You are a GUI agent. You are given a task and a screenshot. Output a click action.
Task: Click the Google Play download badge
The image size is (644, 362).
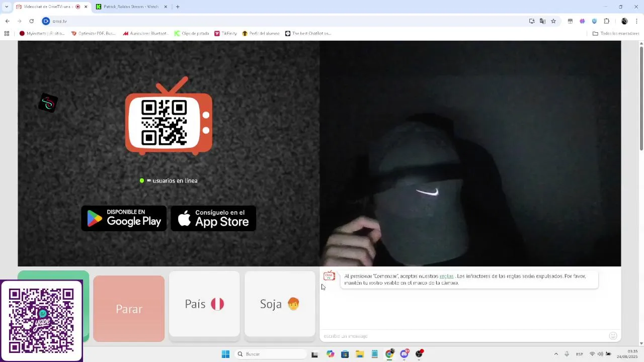point(124,218)
